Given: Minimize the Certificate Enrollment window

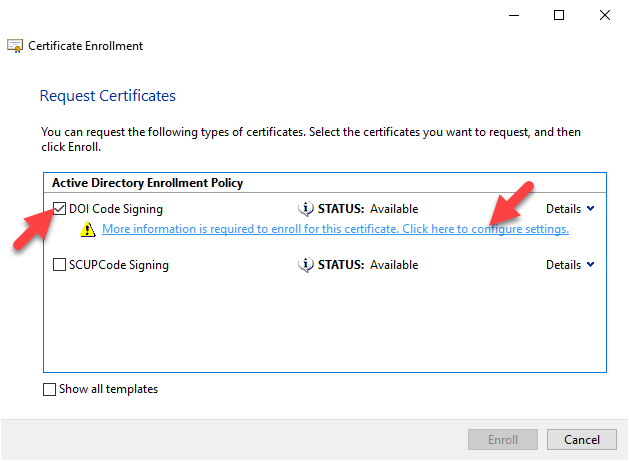Looking at the screenshot, I should click(x=513, y=15).
